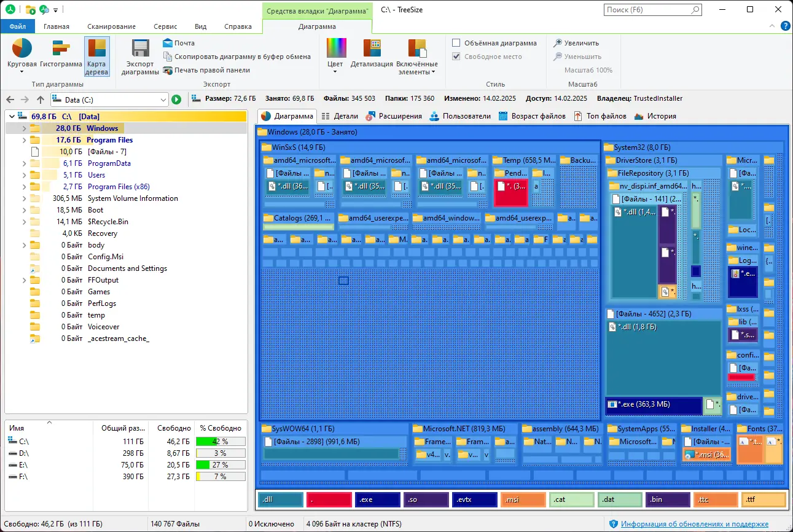The width and height of the screenshot is (793, 532).
Task: Sort drives by the Имя column header
Action: coord(49,428)
